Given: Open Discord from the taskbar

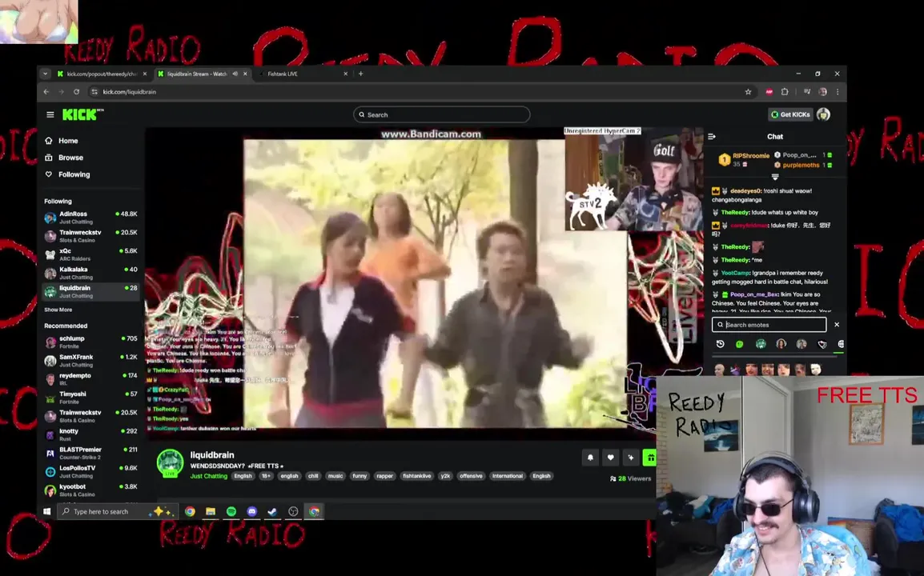Looking at the screenshot, I should click(x=251, y=511).
